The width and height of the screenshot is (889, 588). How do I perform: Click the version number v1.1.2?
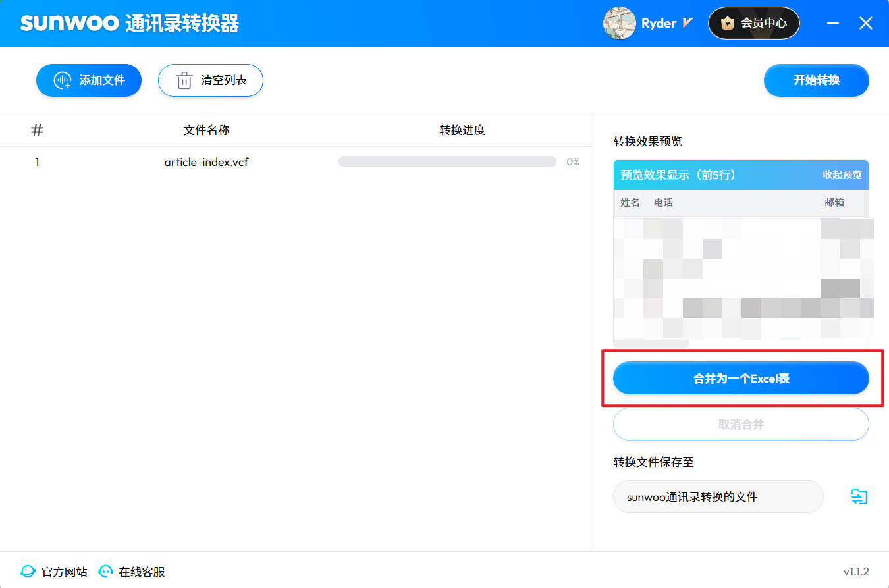[x=856, y=572]
